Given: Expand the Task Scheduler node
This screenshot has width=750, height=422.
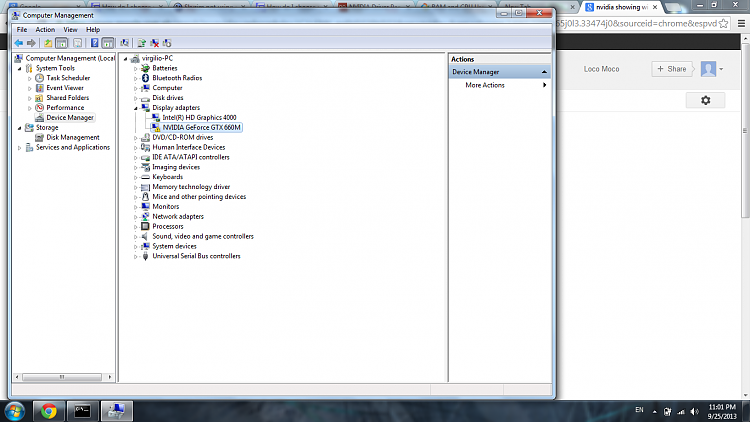Looking at the screenshot, I should point(30,78).
